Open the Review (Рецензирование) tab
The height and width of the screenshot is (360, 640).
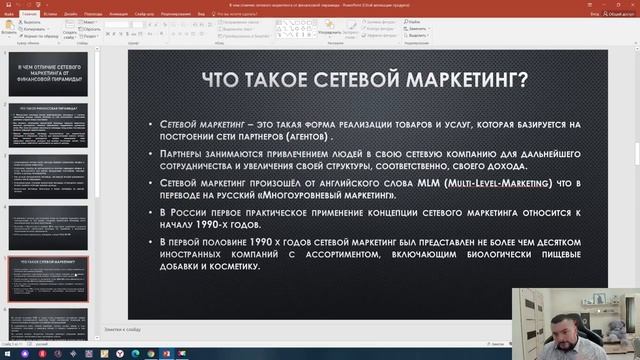[x=176, y=14]
